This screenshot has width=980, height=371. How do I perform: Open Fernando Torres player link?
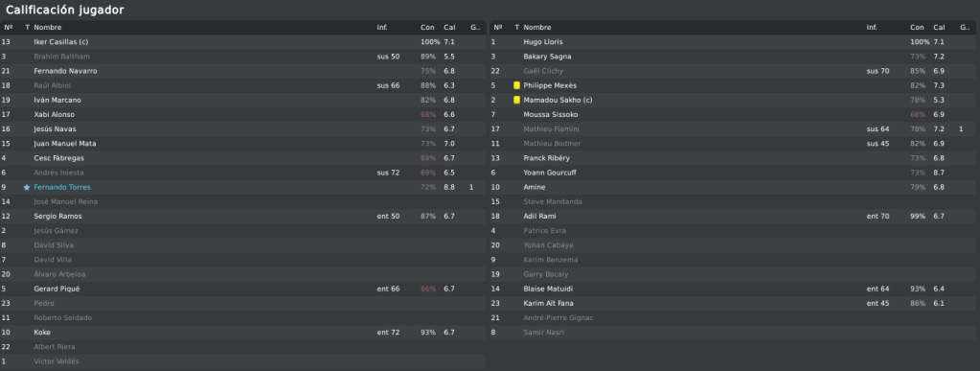62,187
